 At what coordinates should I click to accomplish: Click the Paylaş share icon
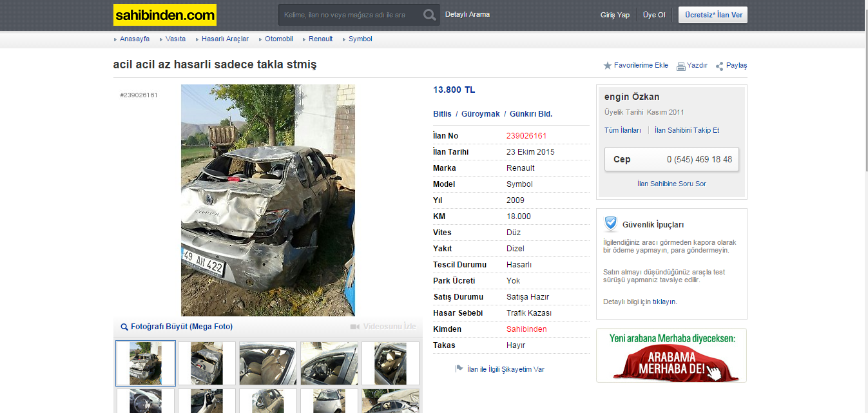click(x=719, y=66)
